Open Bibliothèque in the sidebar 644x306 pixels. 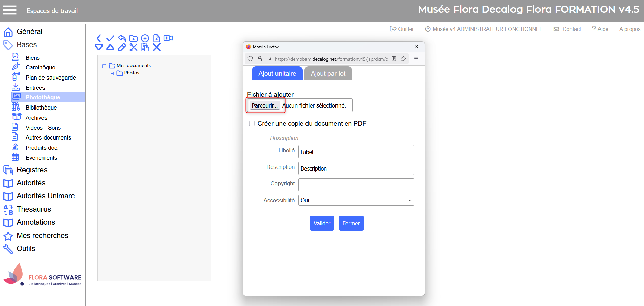click(41, 108)
